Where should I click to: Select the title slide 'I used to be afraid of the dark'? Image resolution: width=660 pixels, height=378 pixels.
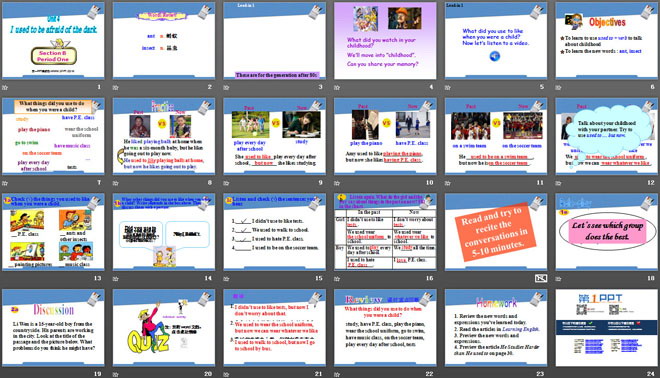coord(53,41)
